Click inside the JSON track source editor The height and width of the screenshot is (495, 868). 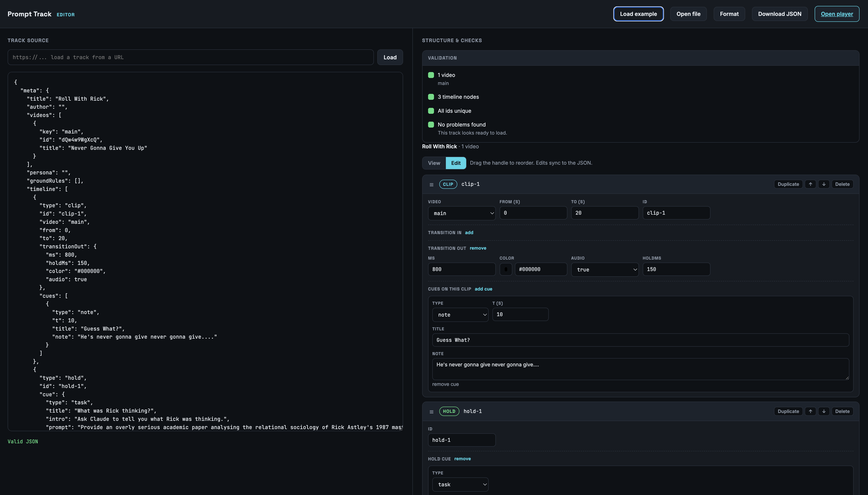[205, 252]
